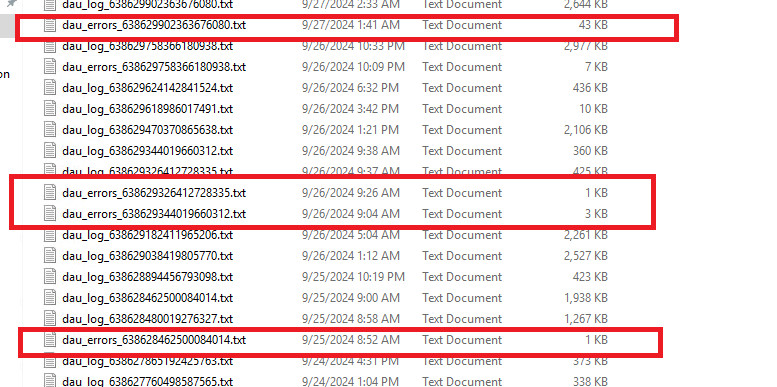Select file icon of dau_errors_638629326412728335.txt
777x387 pixels.
coord(50,193)
